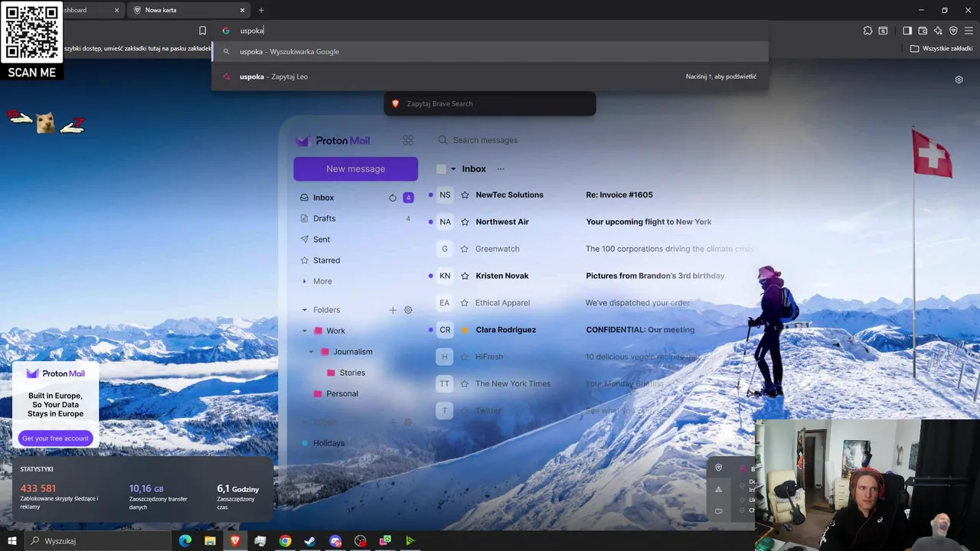Image resolution: width=980 pixels, height=551 pixels.
Task: Select suggestion uspoka - Zapytaj Leo
Action: click(x=490, y=77)
